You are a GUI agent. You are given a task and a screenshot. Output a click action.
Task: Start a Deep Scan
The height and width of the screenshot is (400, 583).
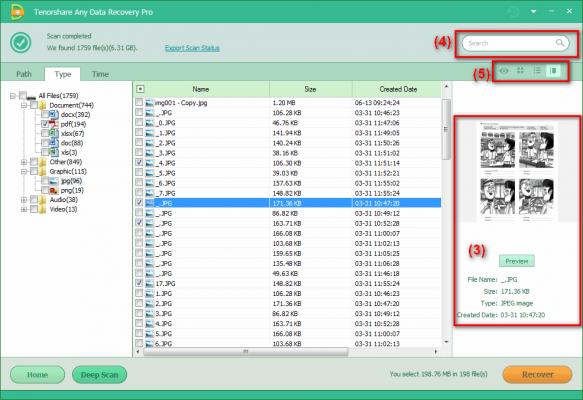click(x=100, y=375)
